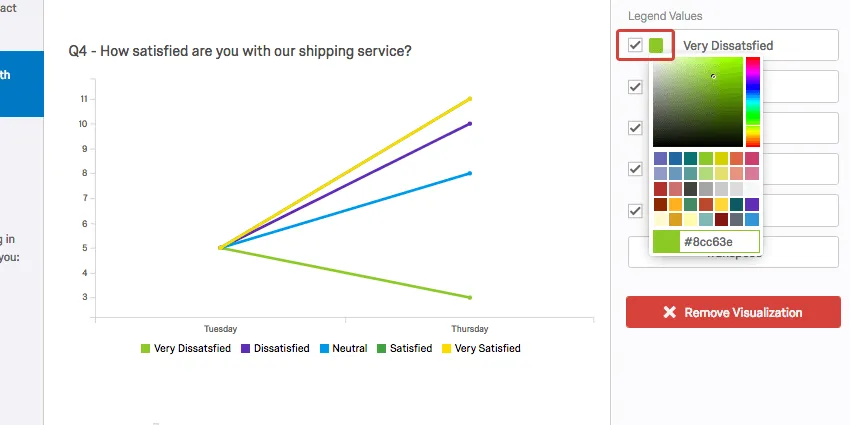Click the rainbow hue slider bar
Viewport: 850px width, 425px height.
(x=752, y=102)
